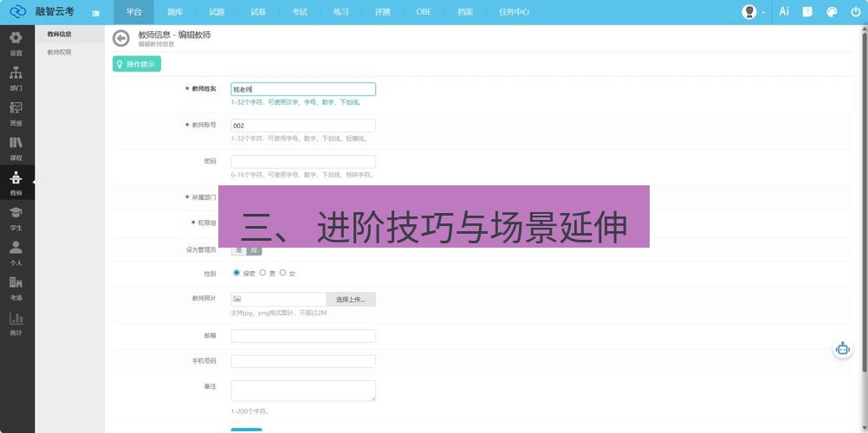This screenshot has width=868, height=433.
Task: Open 部门 department section in sidebar
Action: (x=16, y=78)
